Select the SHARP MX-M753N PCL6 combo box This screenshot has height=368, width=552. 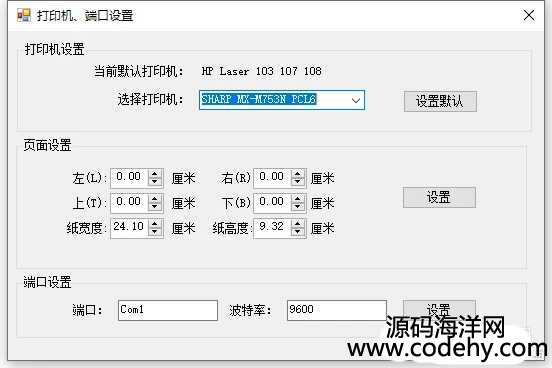(x=282, y=100)
